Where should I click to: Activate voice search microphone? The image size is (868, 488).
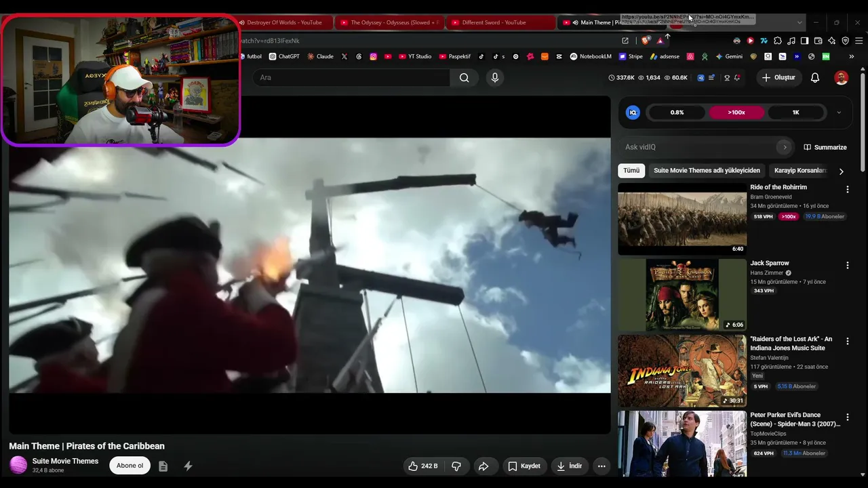coord(495,78)
